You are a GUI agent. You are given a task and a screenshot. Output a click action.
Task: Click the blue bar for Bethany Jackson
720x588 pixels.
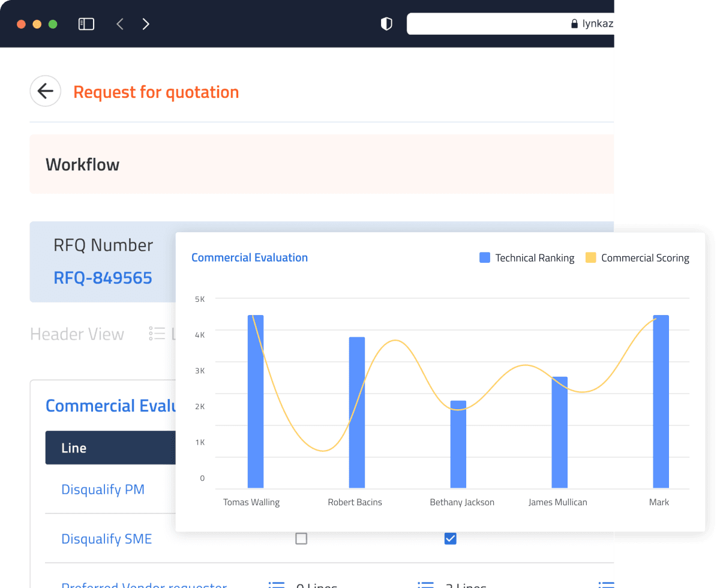pyautogui.click(x=458, y=444)
